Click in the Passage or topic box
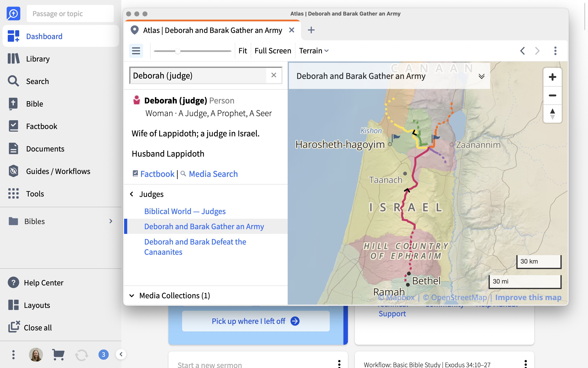 click(70, 14)
